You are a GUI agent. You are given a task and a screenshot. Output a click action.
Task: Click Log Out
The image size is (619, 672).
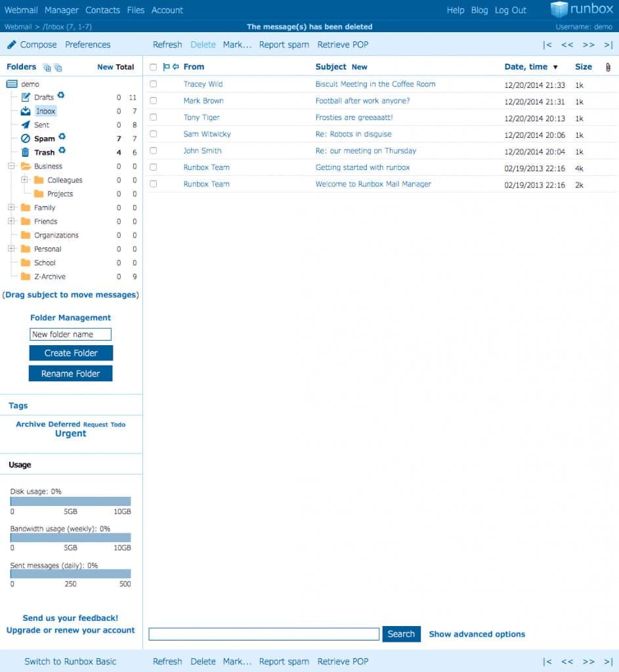tap(510, 10)
